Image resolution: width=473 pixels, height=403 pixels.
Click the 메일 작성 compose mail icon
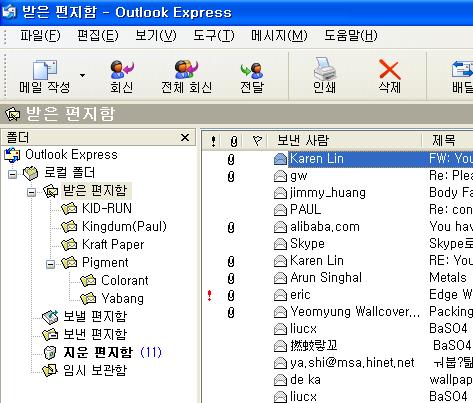click(45, 70)
